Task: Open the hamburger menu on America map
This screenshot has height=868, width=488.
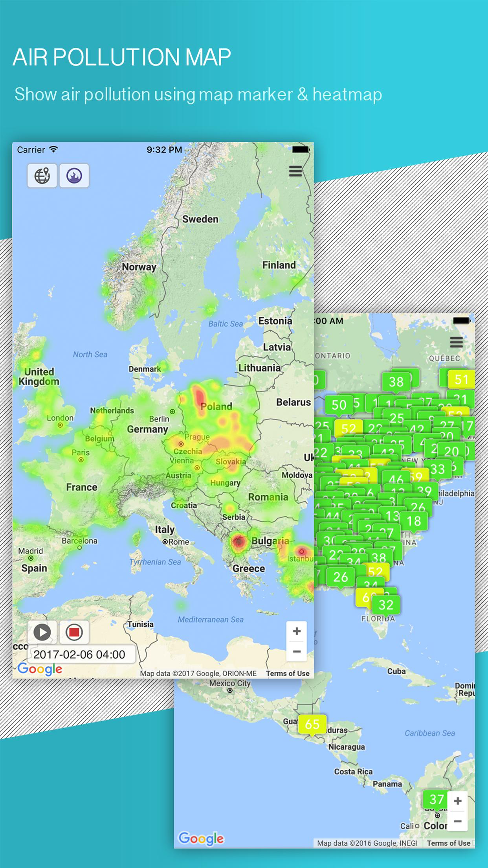Action: pyautogui.click(x=456, y=342)
